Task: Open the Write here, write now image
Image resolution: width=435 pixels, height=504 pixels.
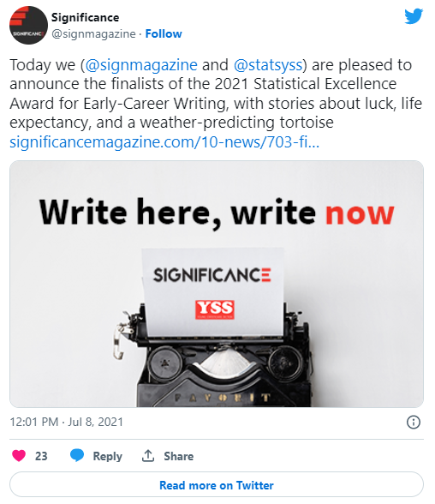Action: (217, 285)
